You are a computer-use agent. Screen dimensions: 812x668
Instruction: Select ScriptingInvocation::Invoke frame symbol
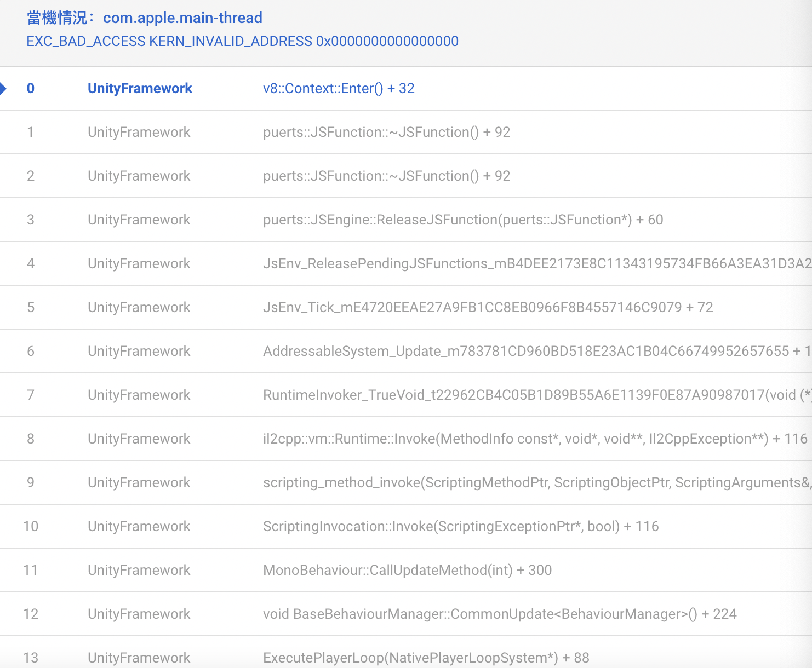pos(461,526)
